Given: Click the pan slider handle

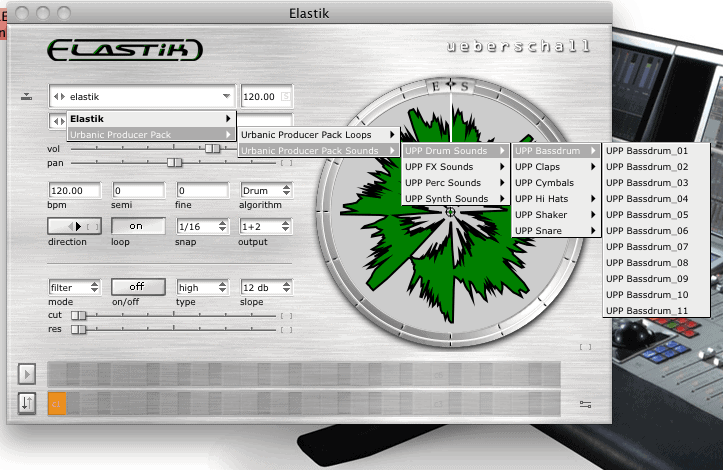Looking at the screenshot, I should 174,162.
